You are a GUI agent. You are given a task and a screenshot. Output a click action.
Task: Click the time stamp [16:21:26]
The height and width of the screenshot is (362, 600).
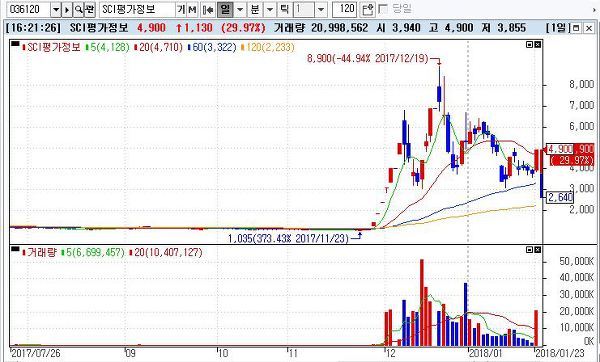click(x=34, y=28)
